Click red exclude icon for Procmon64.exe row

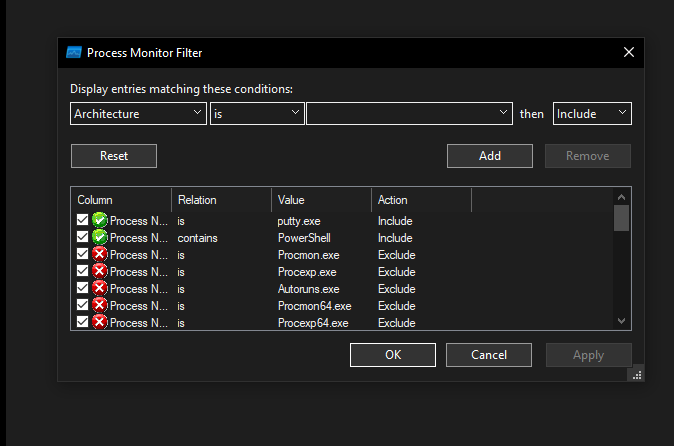click(x=99, y=306)
